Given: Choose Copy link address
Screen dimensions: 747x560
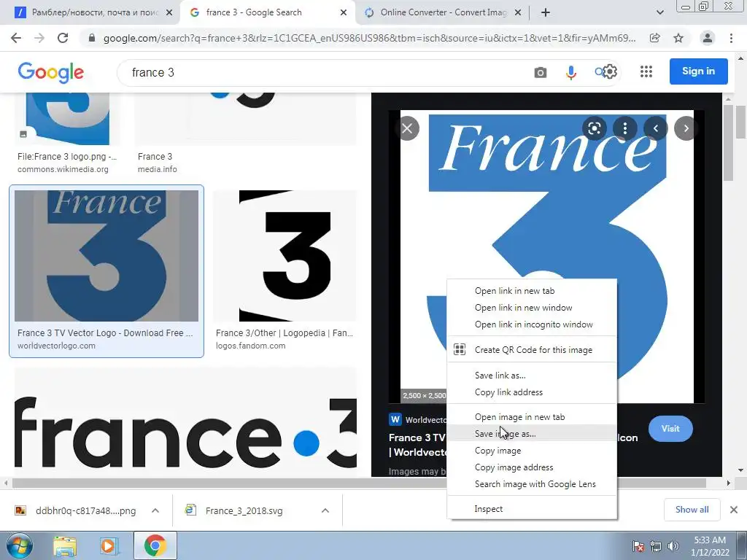Looking at the screenshot, I should [x=532, y=392].
